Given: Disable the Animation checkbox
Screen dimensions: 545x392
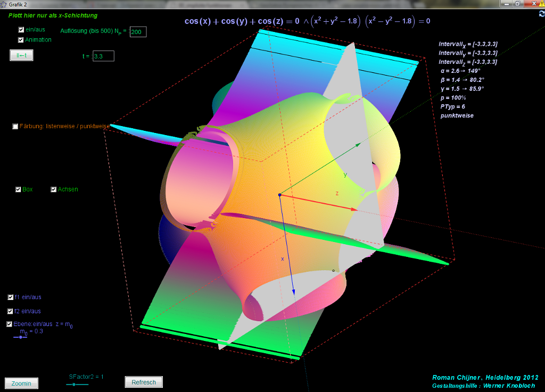Looking at the screenshot, I should tap(21, 40).
